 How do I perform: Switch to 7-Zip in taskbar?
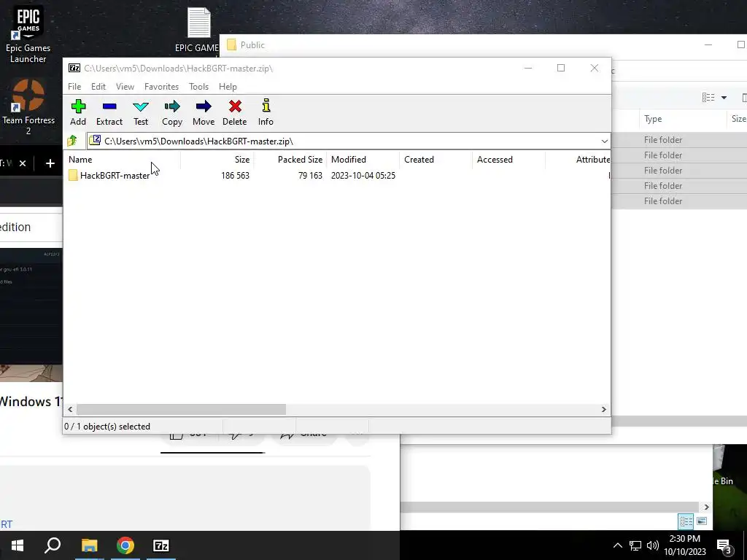point(161,545)
